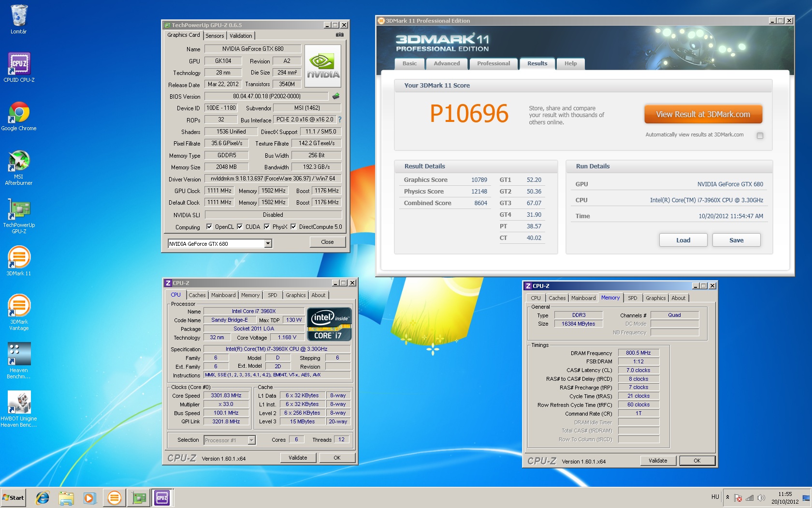Open HWBOT Unigine Heaven desktop shortcut
This screenshot has width=812, height=508.
point(19,409)
